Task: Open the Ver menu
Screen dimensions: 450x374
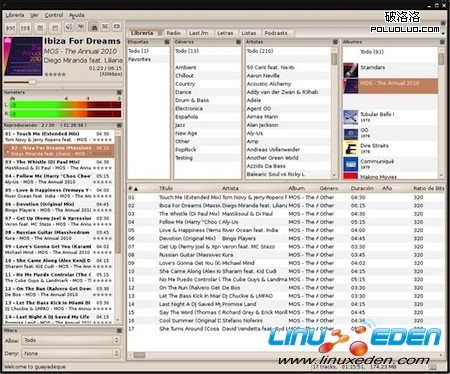Action: pyautogui.click(x=34, y=15)
